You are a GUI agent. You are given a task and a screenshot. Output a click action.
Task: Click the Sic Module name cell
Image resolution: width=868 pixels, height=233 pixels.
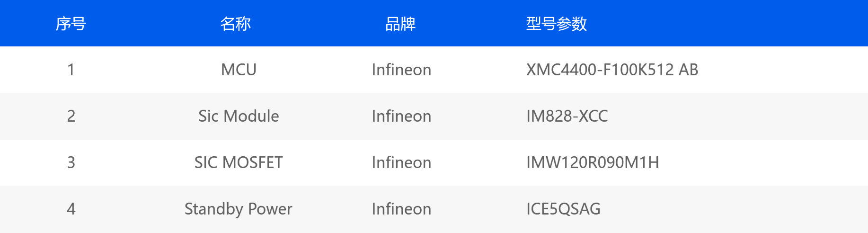239,116
